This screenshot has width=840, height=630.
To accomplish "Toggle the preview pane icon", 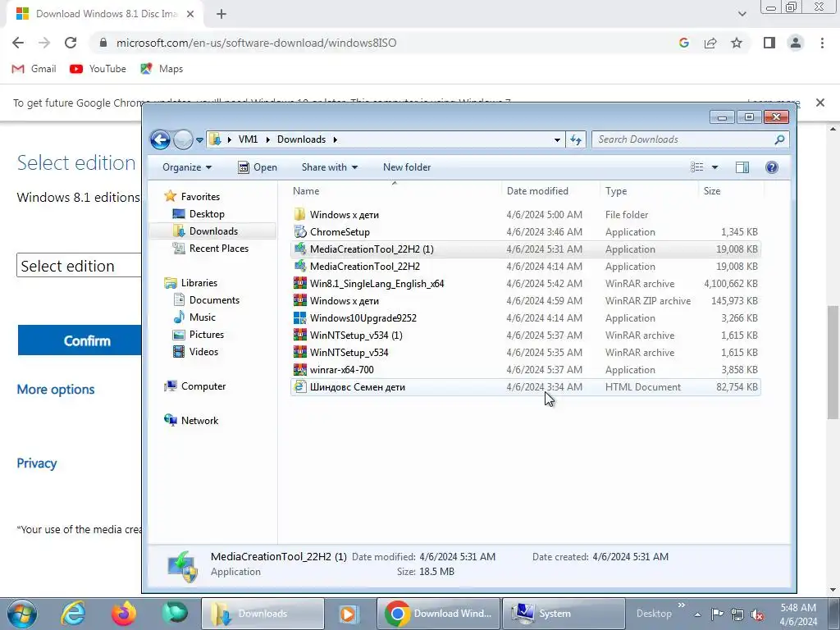I will (x=742, y=167).
